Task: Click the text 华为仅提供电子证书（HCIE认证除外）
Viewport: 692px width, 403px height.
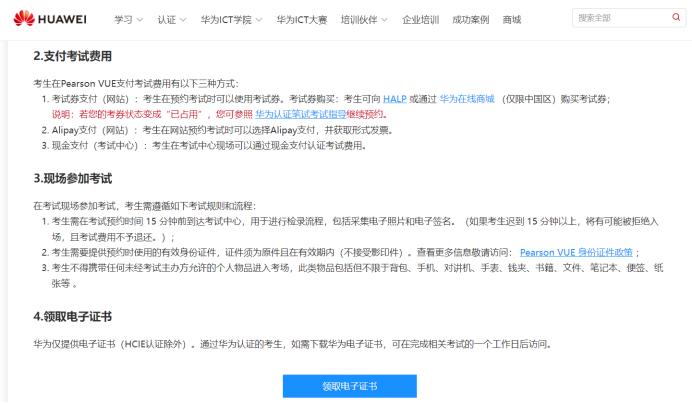Action: pos(114,344)
